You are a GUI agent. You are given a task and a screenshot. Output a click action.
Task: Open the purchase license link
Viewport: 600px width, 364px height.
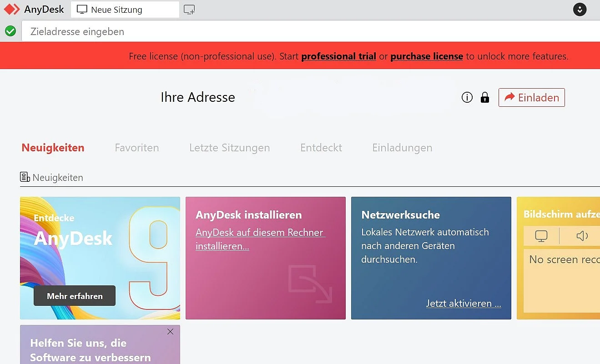click(427, 56)
